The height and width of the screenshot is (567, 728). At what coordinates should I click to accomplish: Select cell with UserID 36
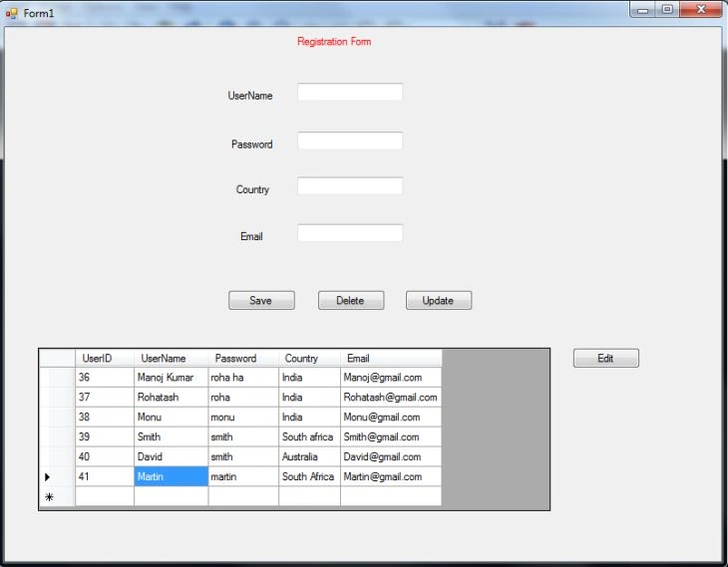(x=105, y=378)
